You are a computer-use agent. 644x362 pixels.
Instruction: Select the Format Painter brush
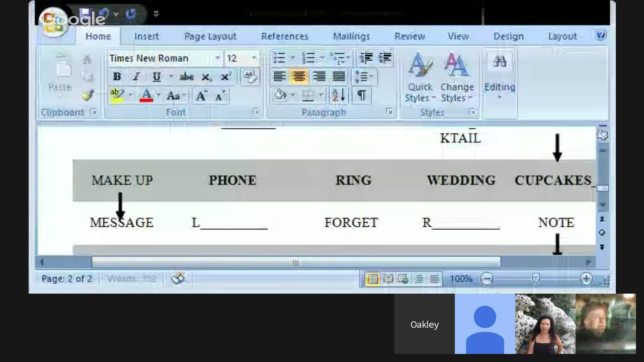point(88,95)
